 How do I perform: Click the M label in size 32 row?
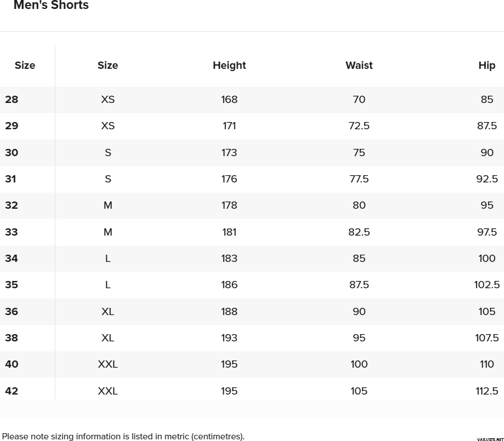click(108, 205)
